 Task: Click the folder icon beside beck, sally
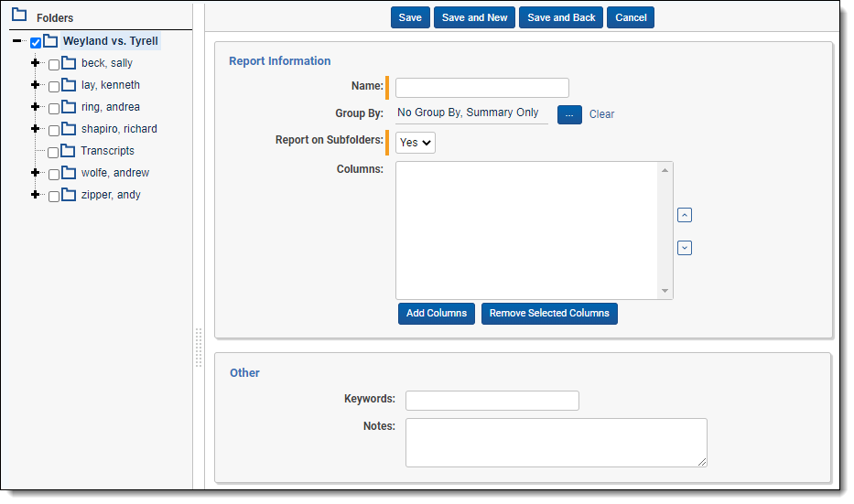tap(69, 63)
